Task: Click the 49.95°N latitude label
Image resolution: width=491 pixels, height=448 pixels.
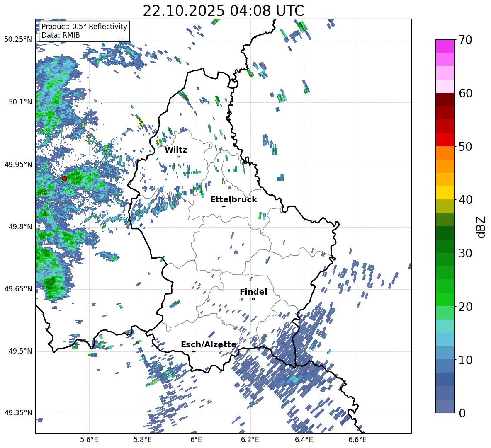Action: pos(18,164)
